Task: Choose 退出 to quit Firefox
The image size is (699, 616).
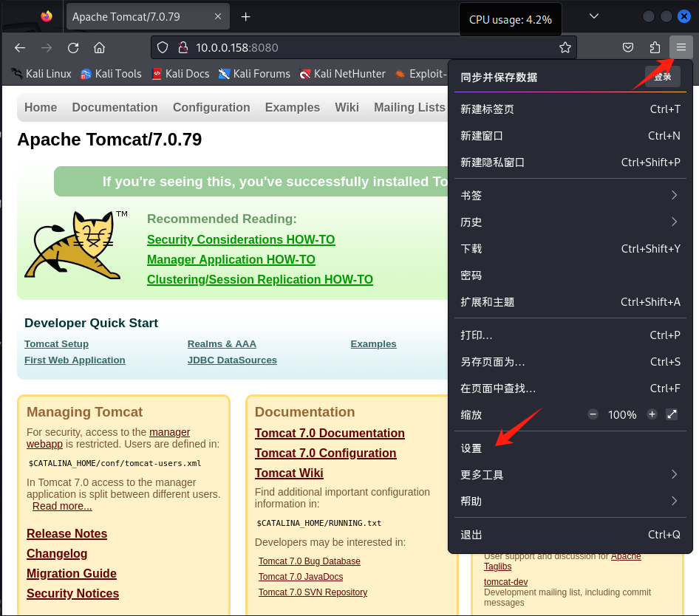Action: tap(570, 535)
